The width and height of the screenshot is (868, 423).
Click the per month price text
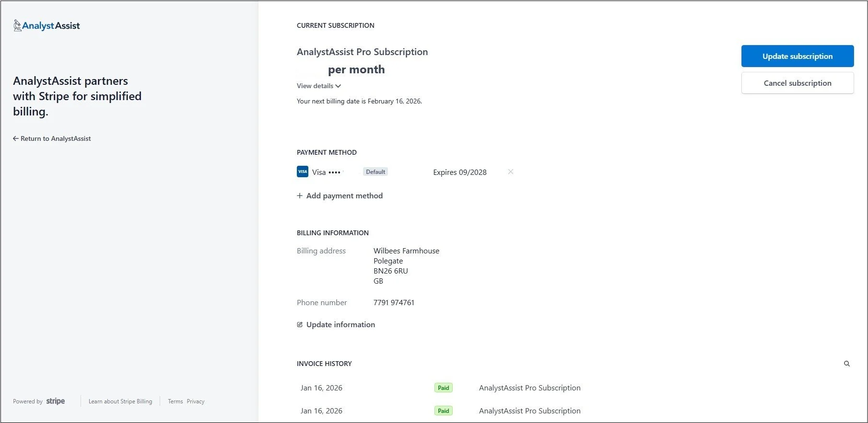pos(356,69)
